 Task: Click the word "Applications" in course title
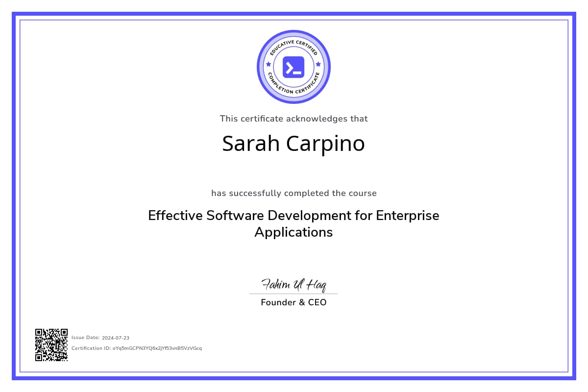point(294,232)
